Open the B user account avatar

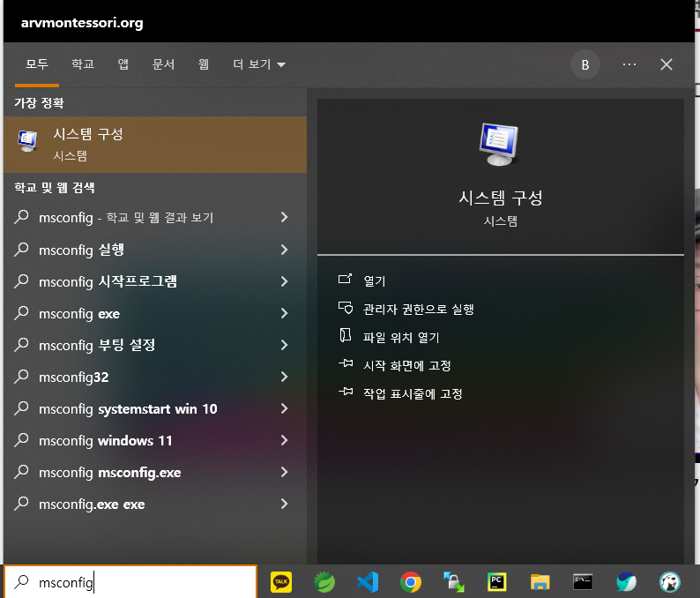click(x=585, y=64)
